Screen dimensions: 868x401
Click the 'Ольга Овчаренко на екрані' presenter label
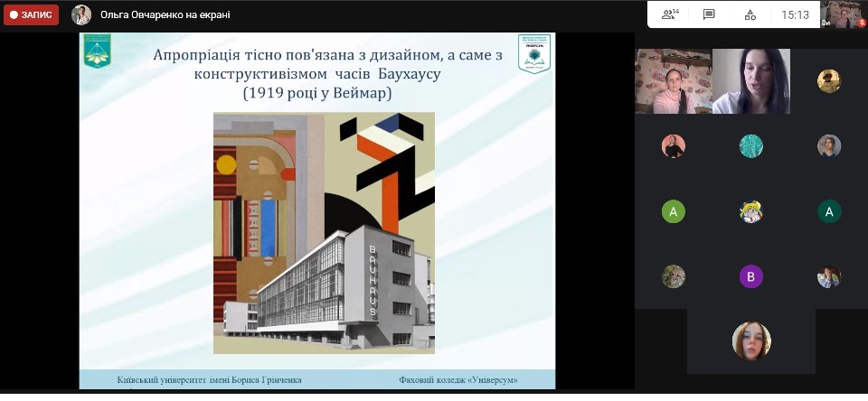165,15
